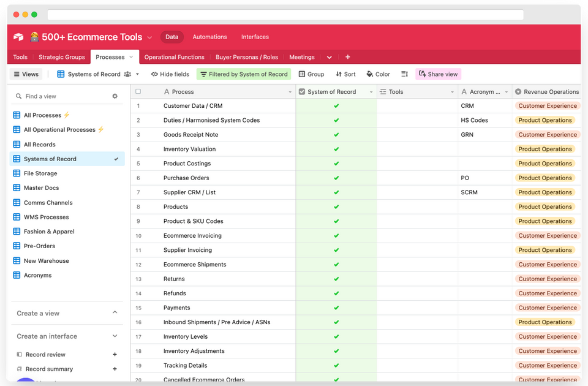Select the row height icon
This screenshot has width=588, height=386.
pos(404,74)
